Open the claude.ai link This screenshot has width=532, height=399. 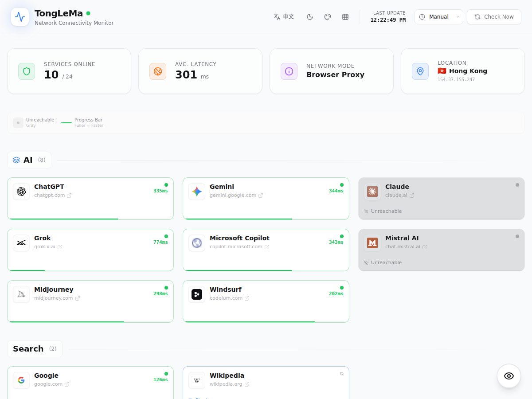click(400, 196)
